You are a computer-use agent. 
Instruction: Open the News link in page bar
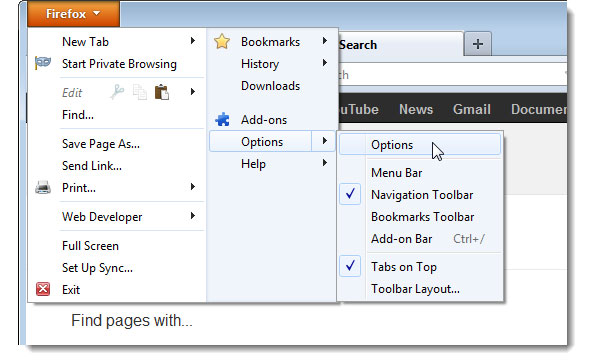click(x=416, y=109)
